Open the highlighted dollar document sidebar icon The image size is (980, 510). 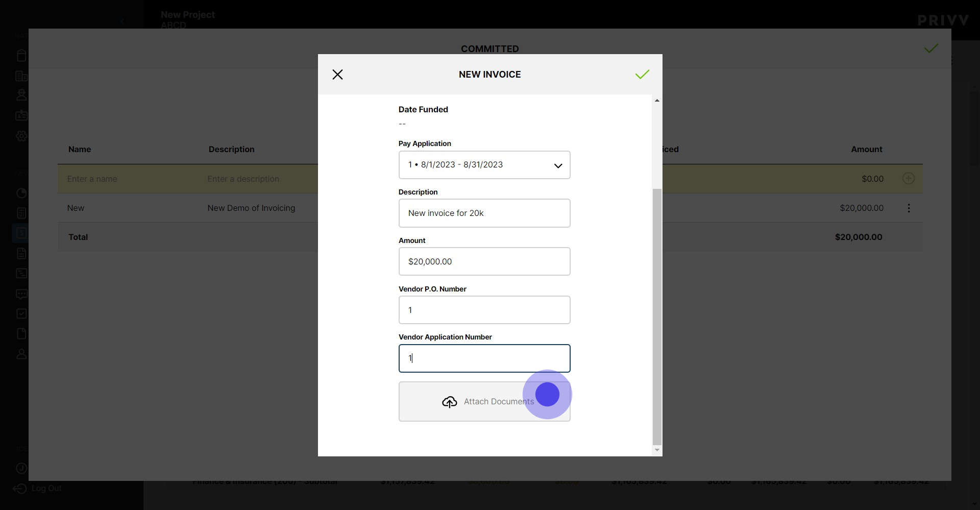coord(21,233)
